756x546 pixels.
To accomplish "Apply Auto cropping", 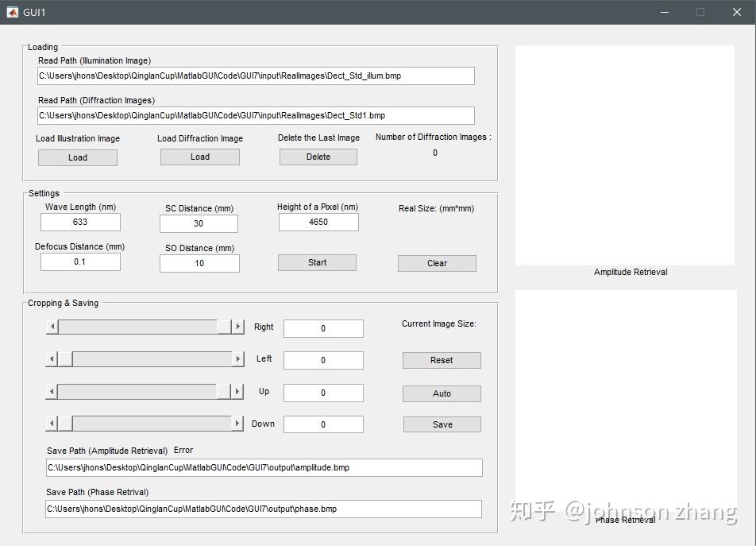I will pyautogui.click(x=442, y=393).
